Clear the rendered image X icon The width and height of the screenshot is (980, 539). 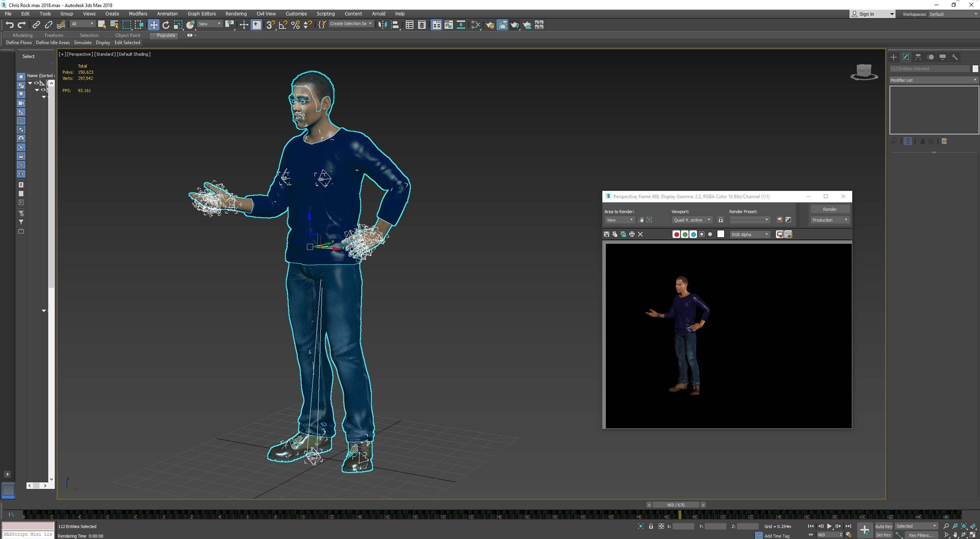tap(640, 234)
